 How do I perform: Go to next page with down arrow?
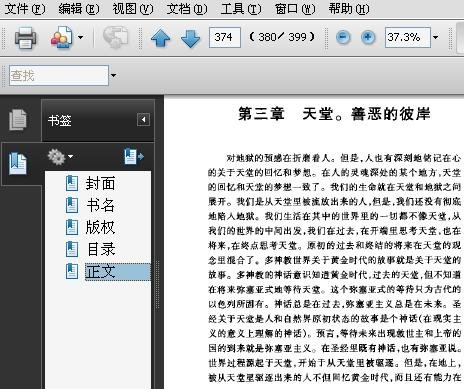tap(190, 38)
